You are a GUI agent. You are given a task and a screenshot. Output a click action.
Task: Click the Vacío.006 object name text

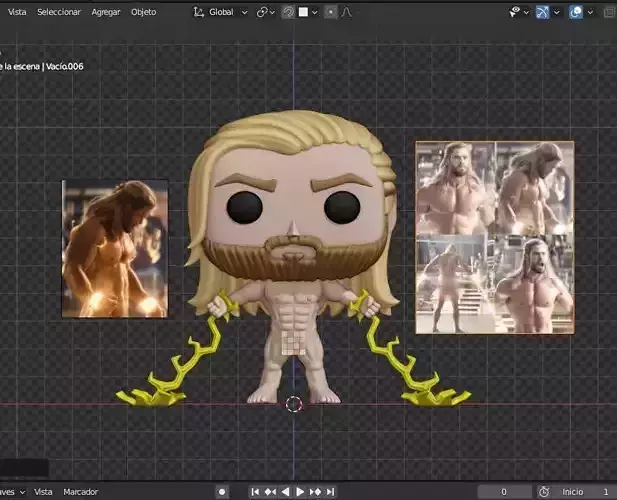click(x=65, y=66)
